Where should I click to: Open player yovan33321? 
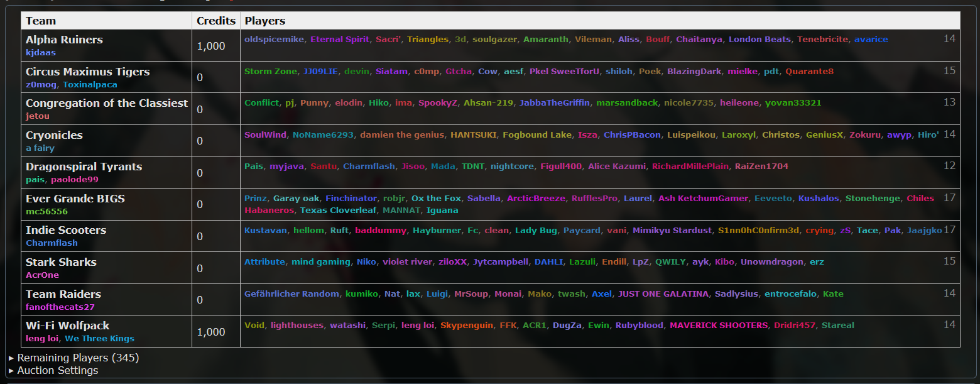click(x=793, y=103)
